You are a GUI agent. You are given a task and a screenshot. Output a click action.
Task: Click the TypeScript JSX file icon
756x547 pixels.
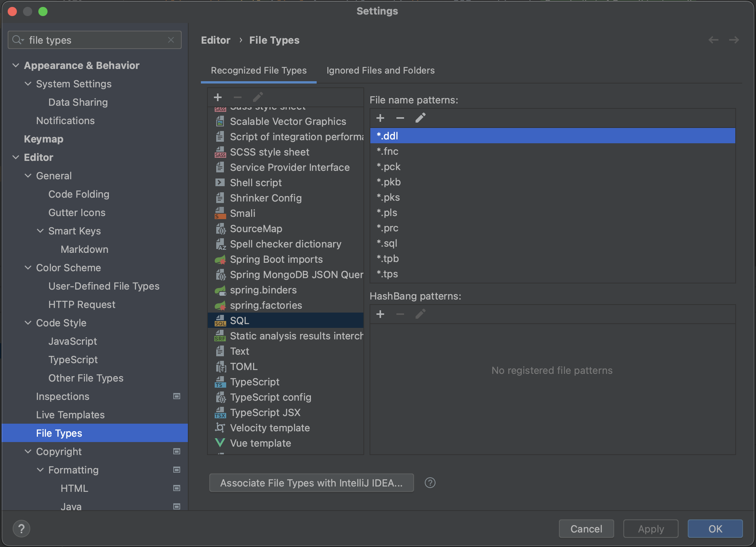click(220, 413)
